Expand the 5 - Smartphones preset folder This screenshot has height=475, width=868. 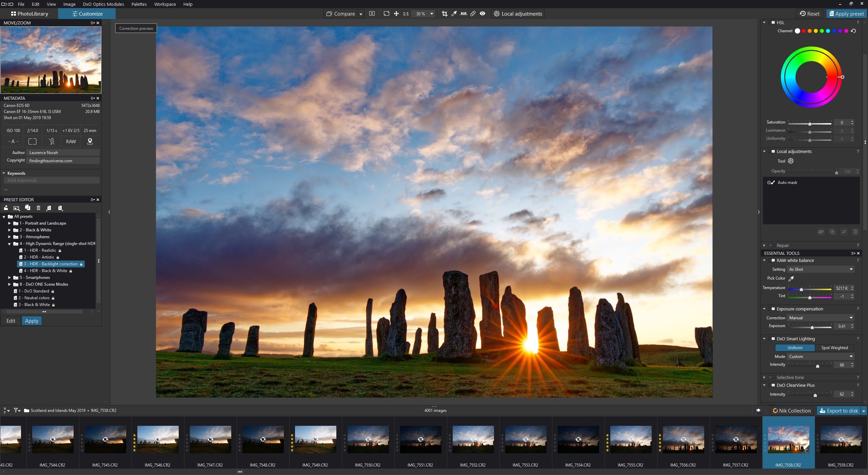point(9,278)
